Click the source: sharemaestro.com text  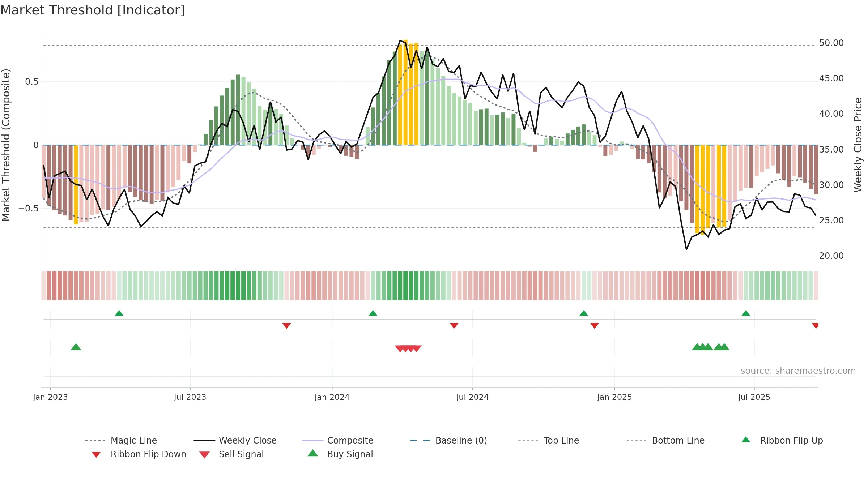click(798, 371)
